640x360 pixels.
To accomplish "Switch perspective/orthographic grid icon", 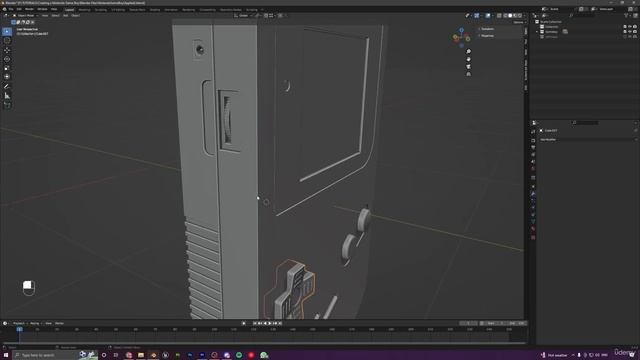I will [x=469, y=74].
